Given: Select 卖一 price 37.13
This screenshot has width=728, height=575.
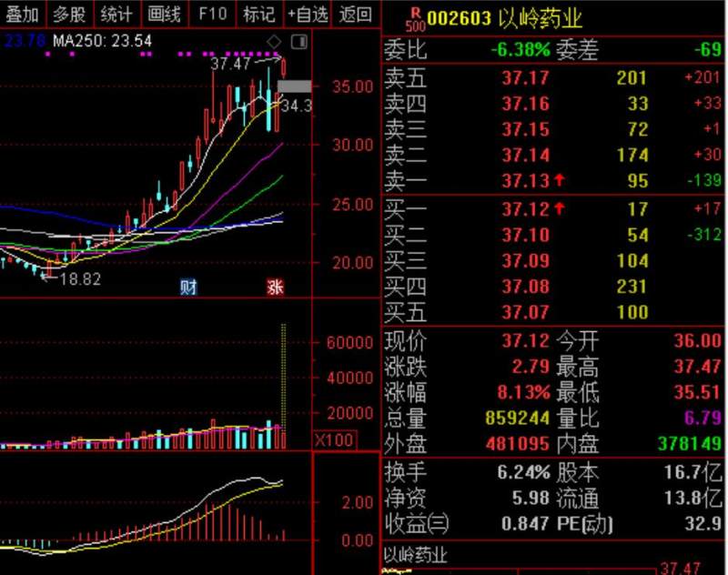Looking at the screenshot, I should coord(526,181).
